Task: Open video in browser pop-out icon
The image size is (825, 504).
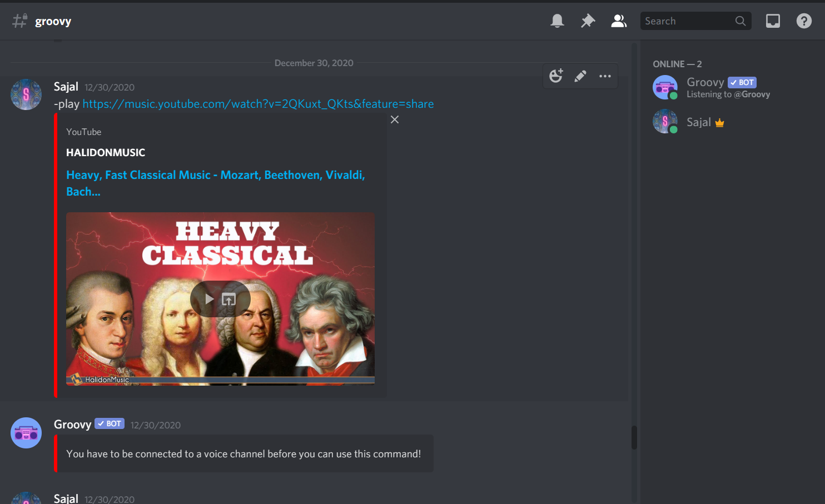Action: tap(228, 300)
